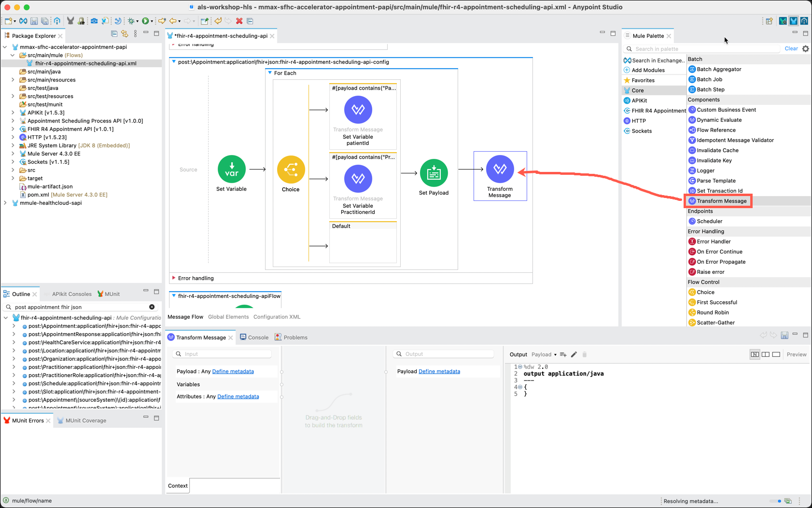Click Define metadata link next to Attributes

238,396
